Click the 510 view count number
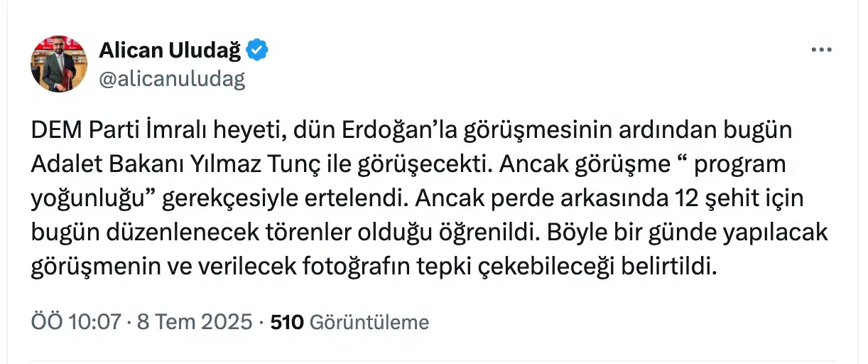This screenshot has height=364, width=868. [287, 322]
